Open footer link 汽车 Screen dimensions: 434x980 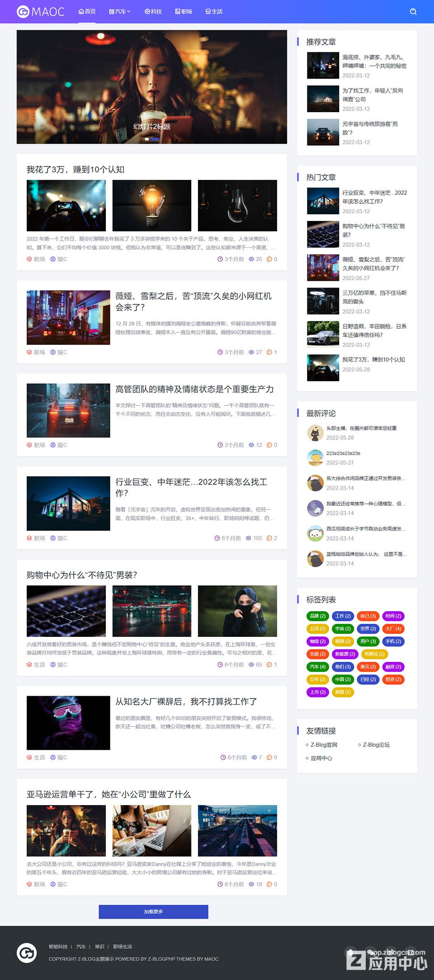coord(81,947)
